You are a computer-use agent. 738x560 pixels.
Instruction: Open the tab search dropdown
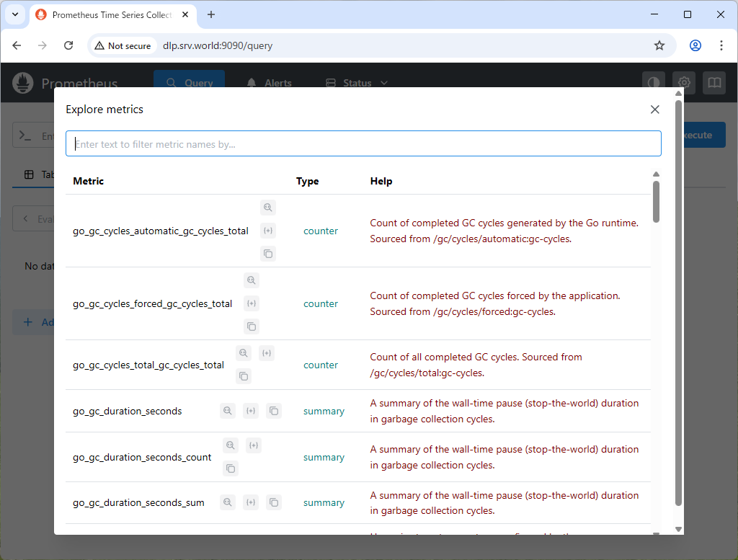coord(15,14)
